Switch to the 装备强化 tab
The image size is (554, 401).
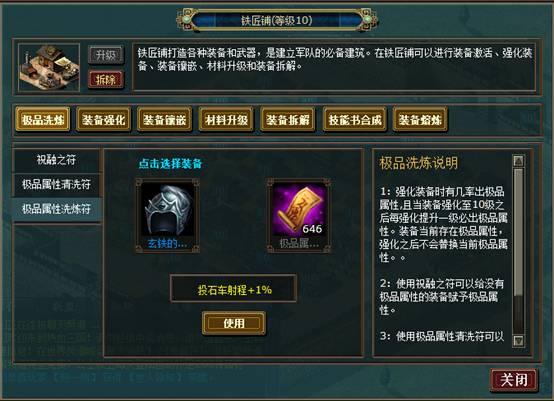[104, 120]
